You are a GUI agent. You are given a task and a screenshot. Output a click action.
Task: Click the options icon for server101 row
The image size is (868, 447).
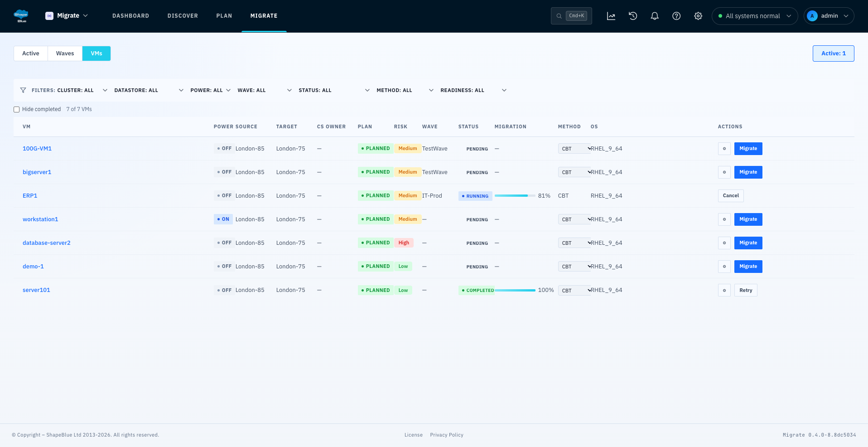724,290
